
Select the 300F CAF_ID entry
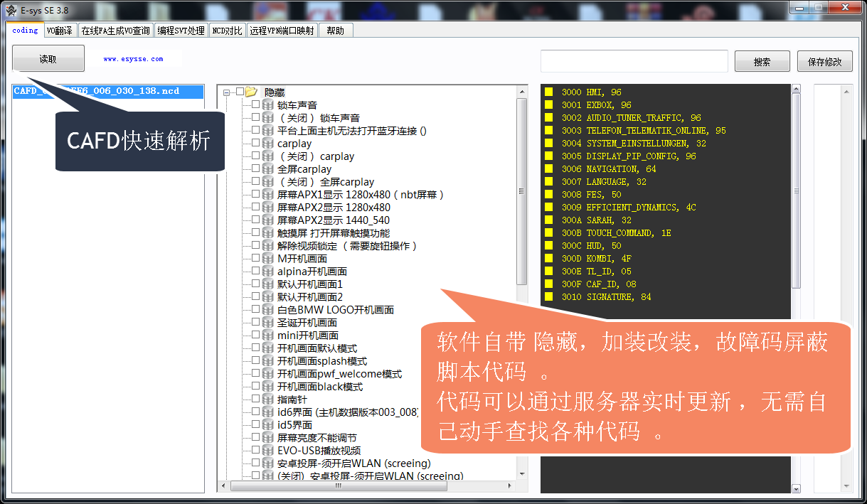[x=599, y=284]
